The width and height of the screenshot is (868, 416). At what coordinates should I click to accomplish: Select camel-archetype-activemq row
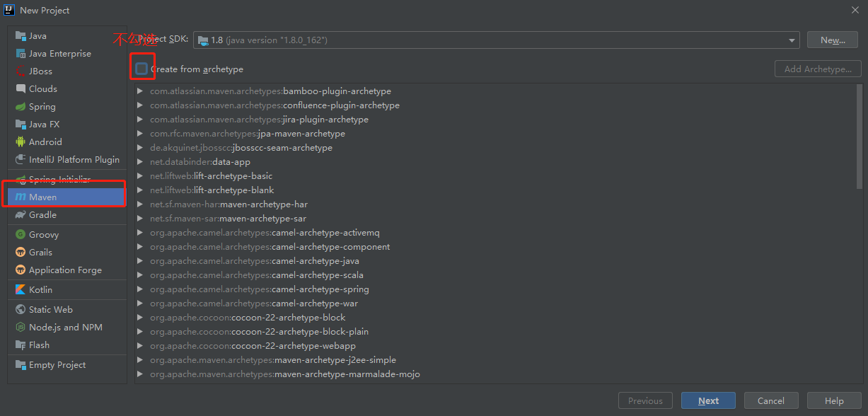click(x=495, y=233)
